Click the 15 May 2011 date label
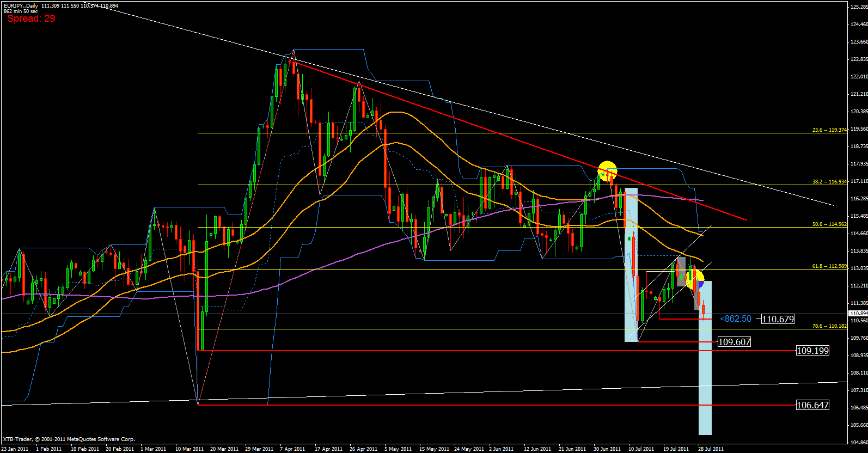This screenshot has width=868, height=453. coord(434,449)
